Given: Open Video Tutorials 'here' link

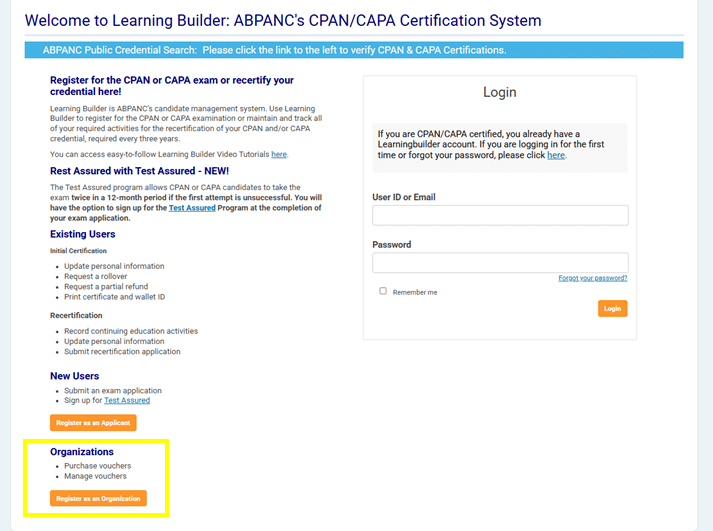Looking at the screenshot, I should (279, 154).
